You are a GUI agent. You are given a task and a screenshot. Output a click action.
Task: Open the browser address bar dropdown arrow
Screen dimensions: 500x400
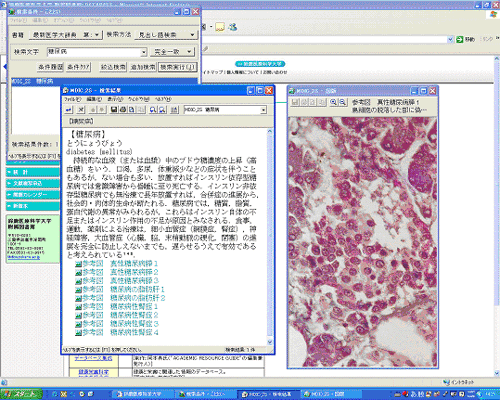[450, 39]
